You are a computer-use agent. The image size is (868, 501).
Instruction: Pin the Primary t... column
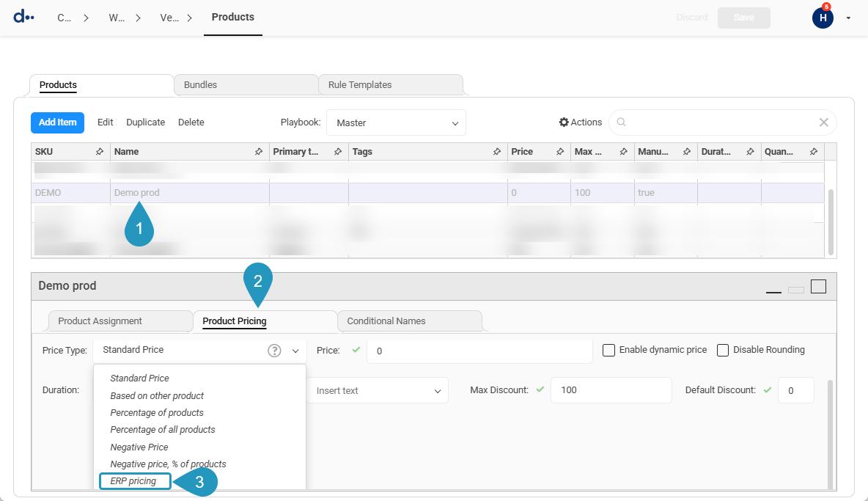pyautogui.click(x=338, y=152)
